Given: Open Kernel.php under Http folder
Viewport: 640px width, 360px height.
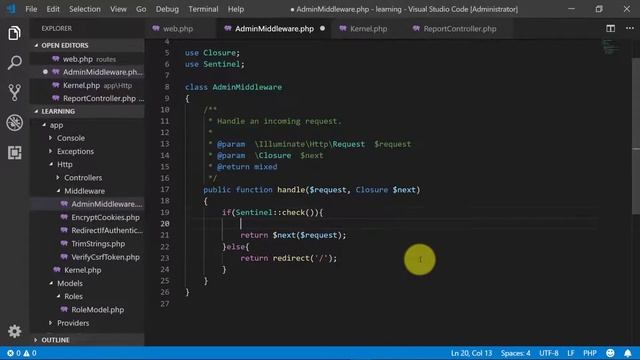Looking at the screenshot, I should coord(87,270).
